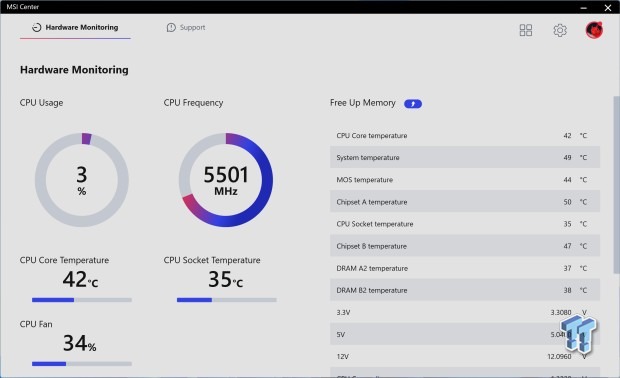Click the CPU Usage ring gauge

[x=82, y=180]
